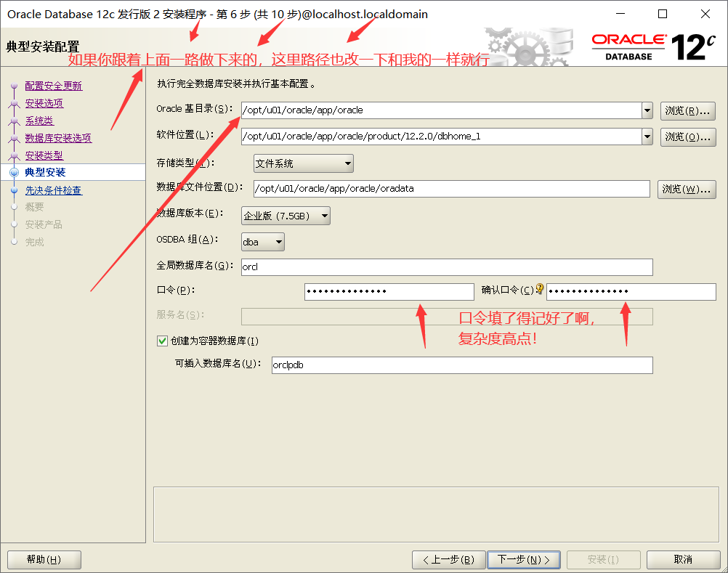Go to 数据库安装选项 step
728x573 pixels.
[x=59, y=138]
